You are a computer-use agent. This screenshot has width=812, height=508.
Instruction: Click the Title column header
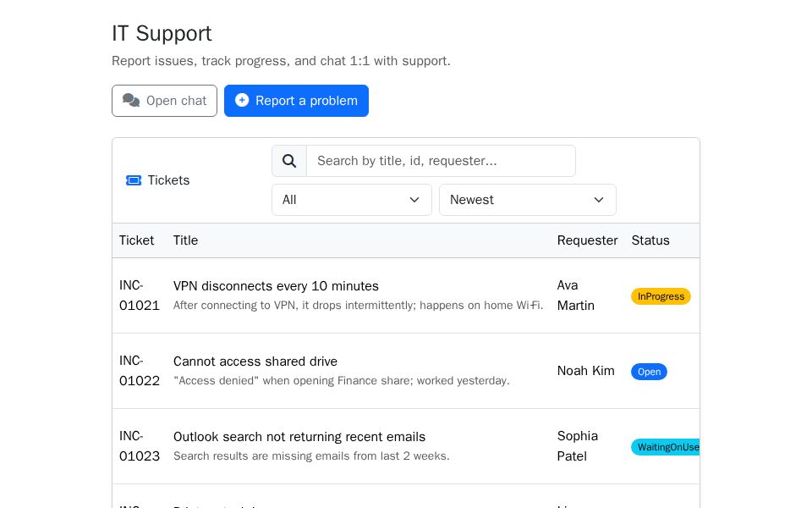tap(185, 240)
